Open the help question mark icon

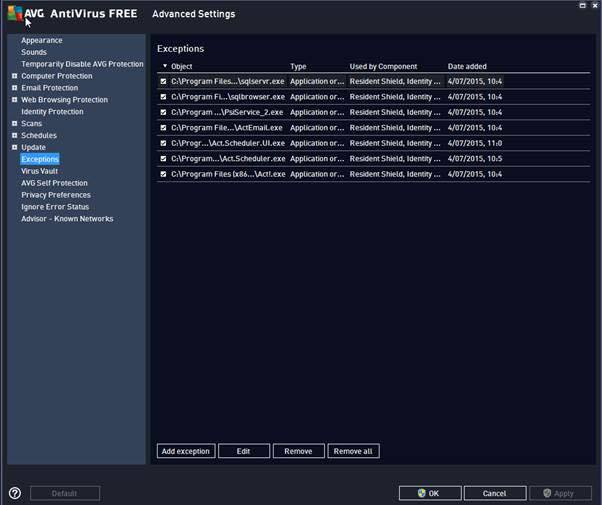(x=15, y=493)
